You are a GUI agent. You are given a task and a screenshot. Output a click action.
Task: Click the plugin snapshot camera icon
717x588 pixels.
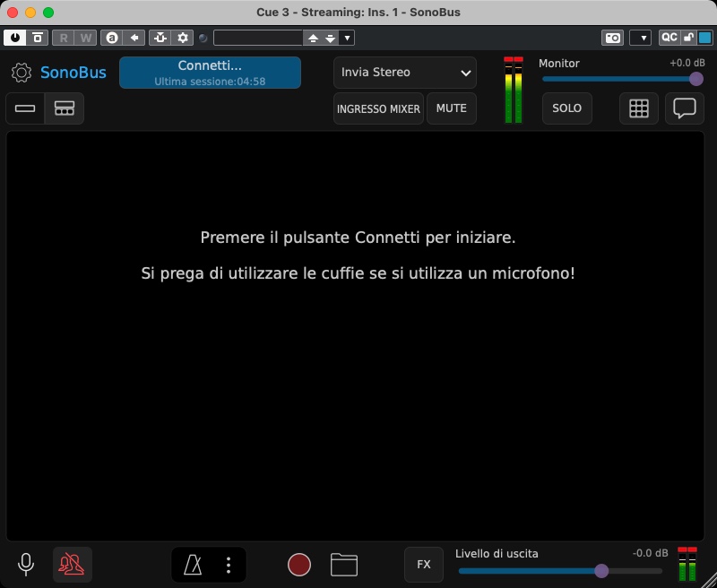[613, 38]
